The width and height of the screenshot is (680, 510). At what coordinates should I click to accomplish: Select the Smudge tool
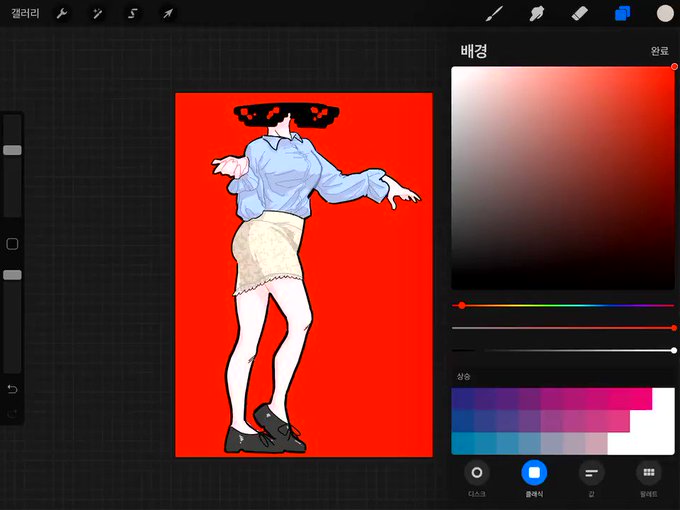click(537, 13)
